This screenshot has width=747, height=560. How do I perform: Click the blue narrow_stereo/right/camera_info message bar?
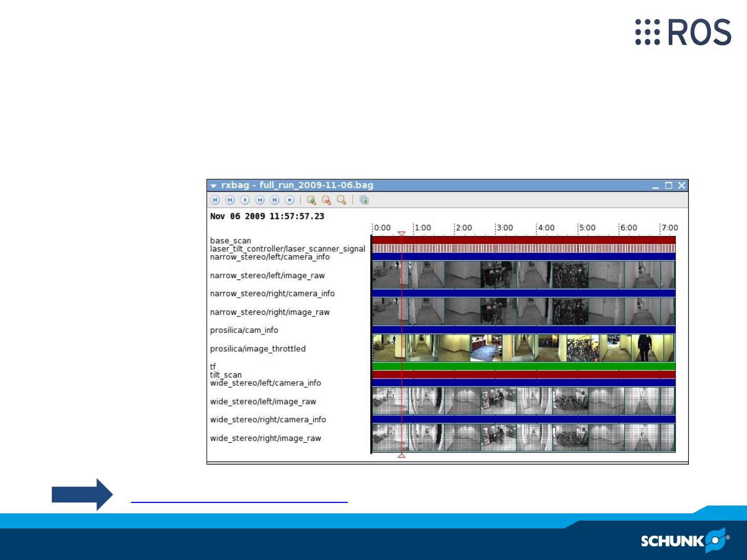524,293
